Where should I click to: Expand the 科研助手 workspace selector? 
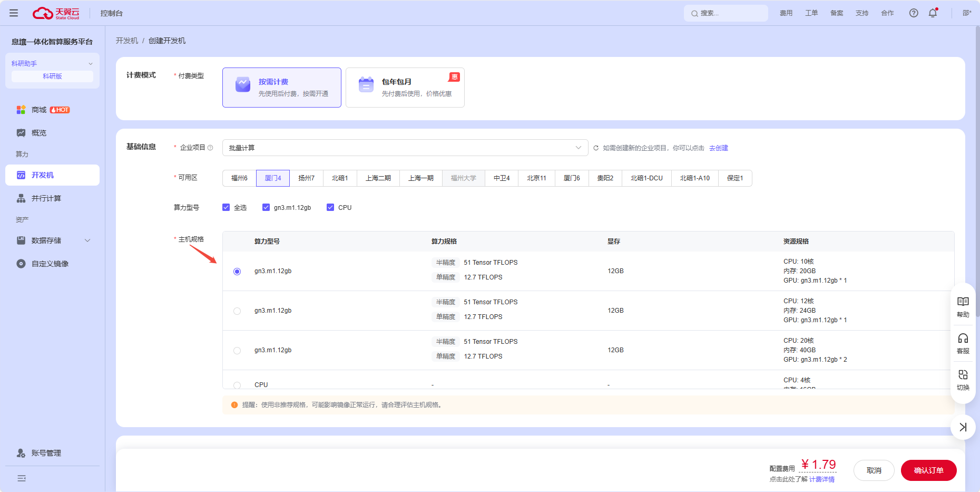[52, 63]
